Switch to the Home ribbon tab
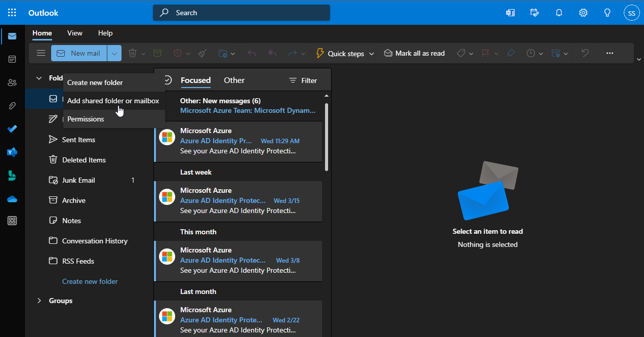The image size is (644, 337). pyautogui.click(x=42, y=33)
